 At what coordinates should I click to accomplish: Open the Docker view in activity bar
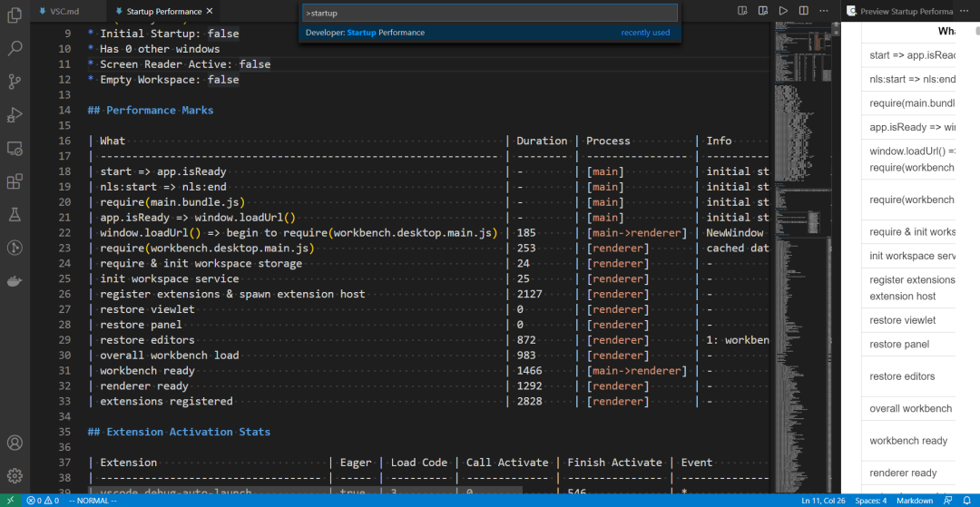15,281
